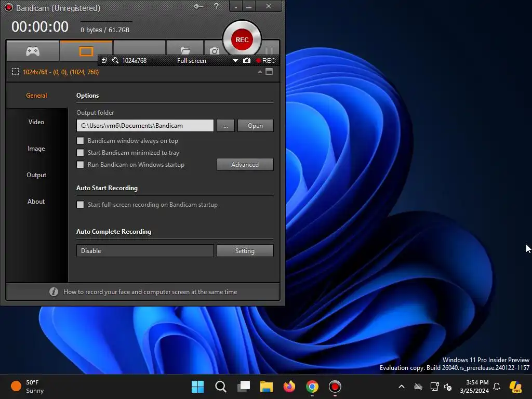This screenshot has height=399, width=532.
Task: Click the 1024x768 size in capture bar
Action: coord(135,61)
